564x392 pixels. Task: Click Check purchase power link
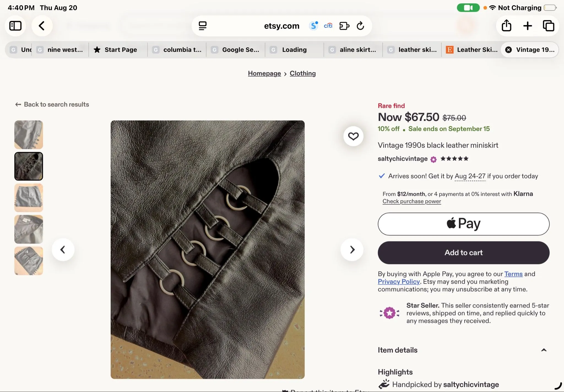[x=412, y=201]
